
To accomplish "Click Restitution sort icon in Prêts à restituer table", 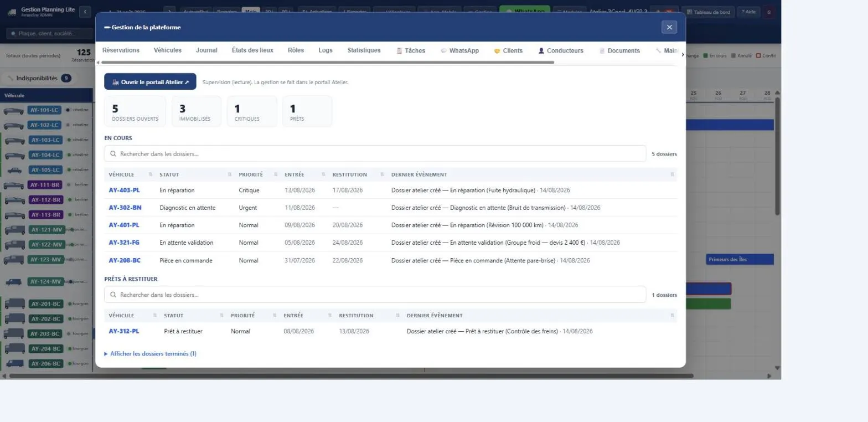I will tap(397, 315).
